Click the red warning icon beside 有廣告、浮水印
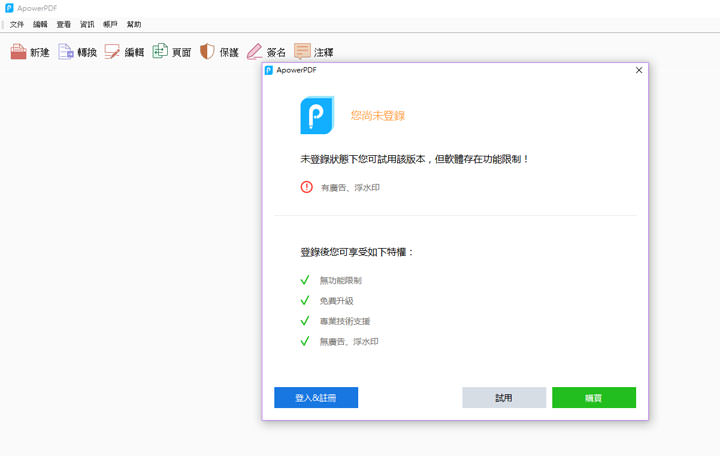 (x=307, y=187)
